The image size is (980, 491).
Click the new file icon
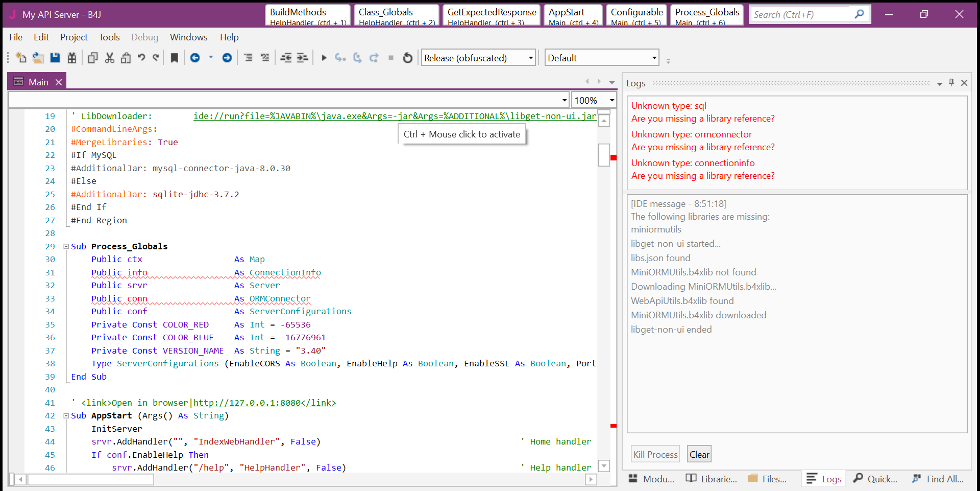(21, 58)
